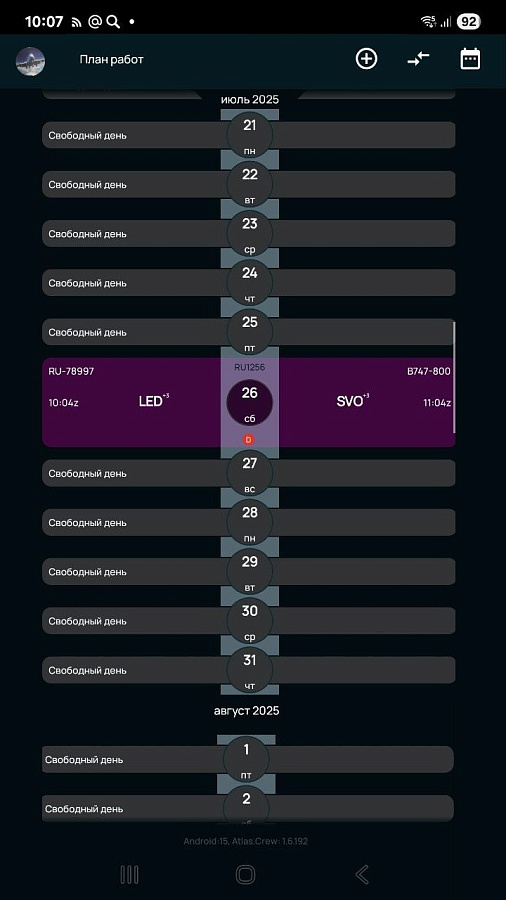
Task: Select the date circle 21 пн
Action: pyautogui.click(x=250, y=135)
